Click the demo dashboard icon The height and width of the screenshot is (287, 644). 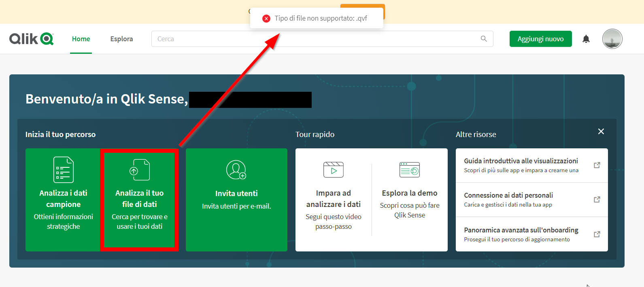[x=410, y=170]
